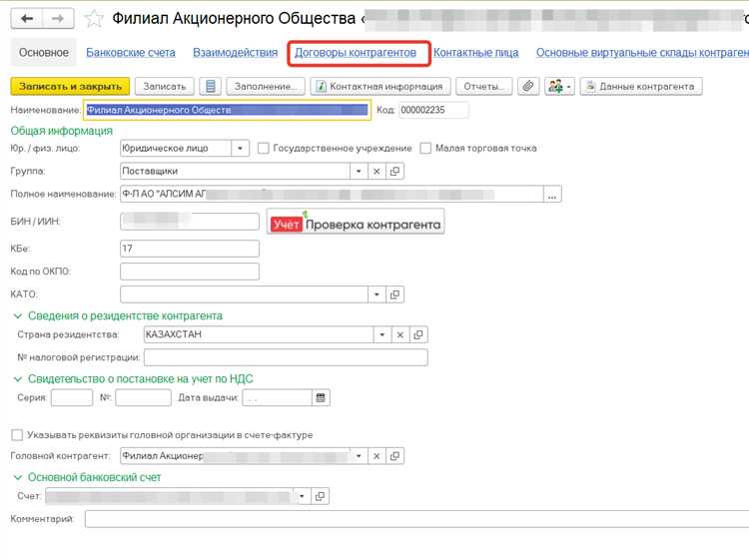
Task: Collapse Сведения о резидентстве контрагента section
Action: [18, 316]
